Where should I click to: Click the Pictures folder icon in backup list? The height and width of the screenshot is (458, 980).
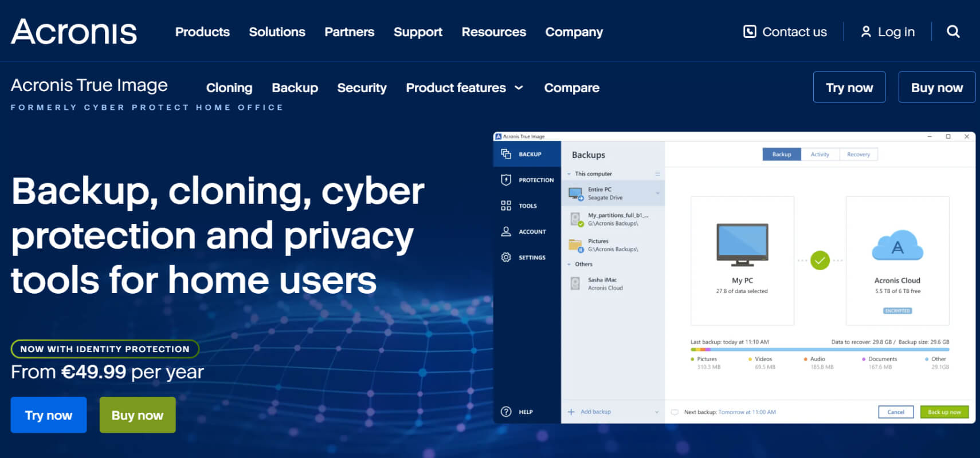576,245
